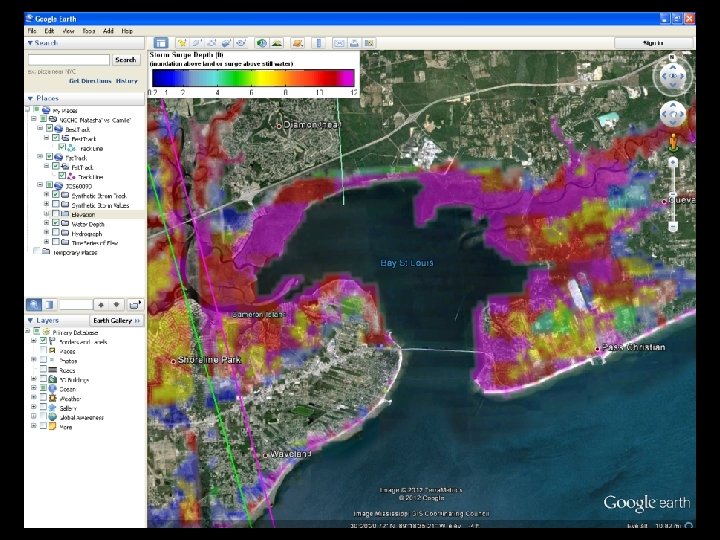
Task: Click the Places panel filter text field
Action: (76, 304)
